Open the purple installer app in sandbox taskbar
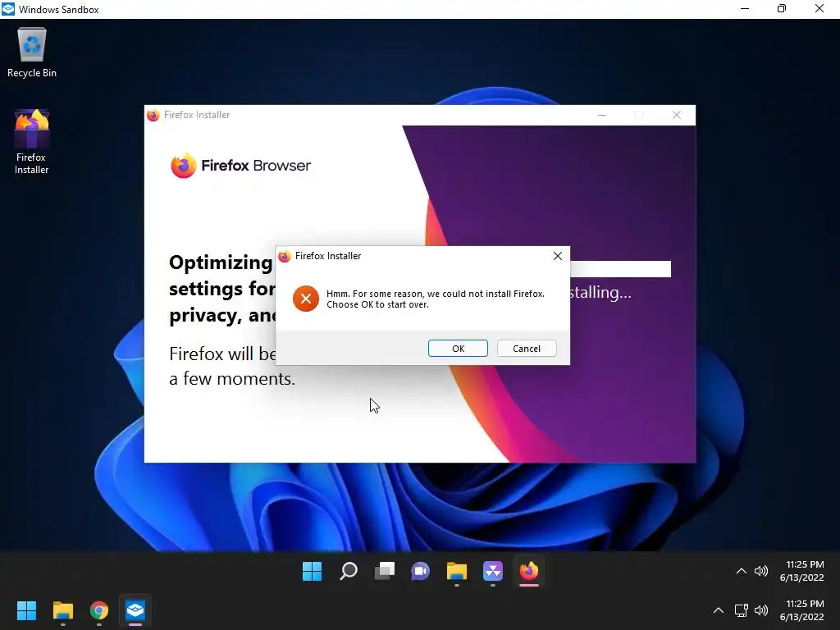Image resolution: width=840 pixels, height=630 pixels. pos(493,571)
